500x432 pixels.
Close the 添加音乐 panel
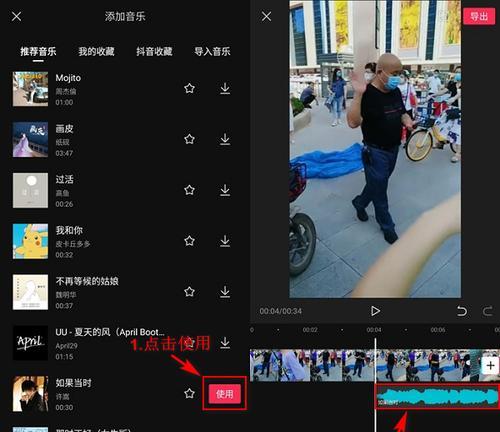coord(16,16)
